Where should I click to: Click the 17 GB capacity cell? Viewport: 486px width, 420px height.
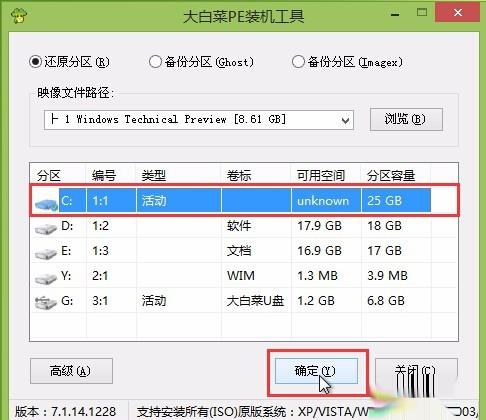384,251
